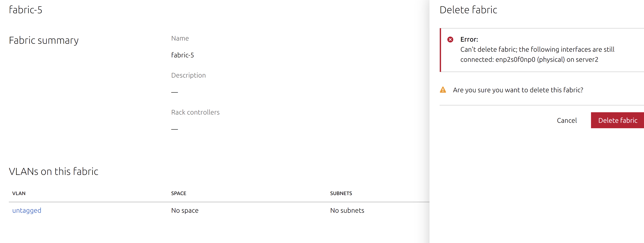This screenshot has height=243, width=644.
Task: Click the SPACE column header
Action: tap(179, 193)
